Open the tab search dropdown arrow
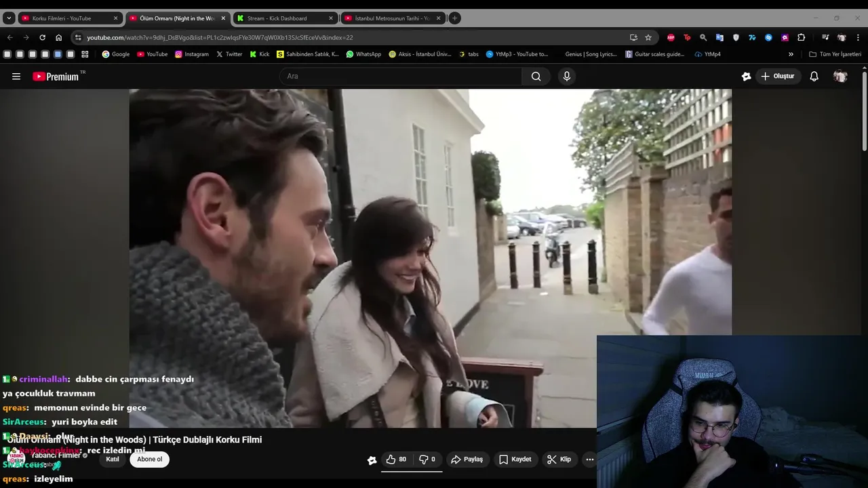868x488 pixels. coord(9,18)
